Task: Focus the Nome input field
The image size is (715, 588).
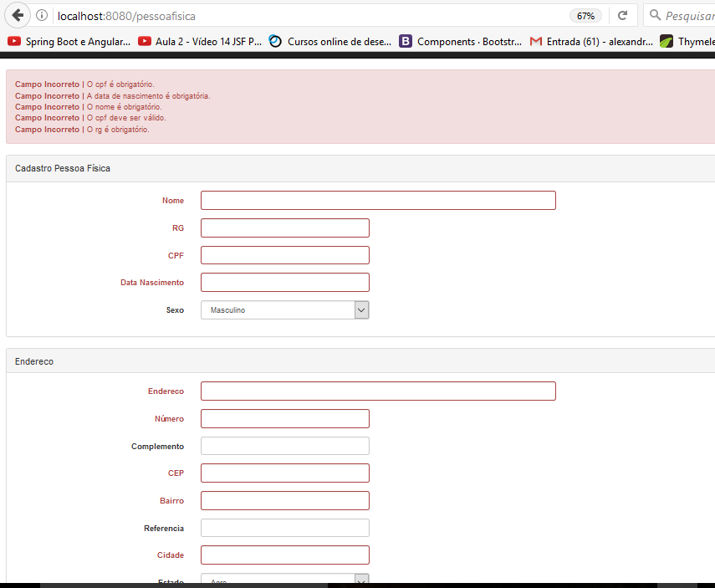Action: 378,200
